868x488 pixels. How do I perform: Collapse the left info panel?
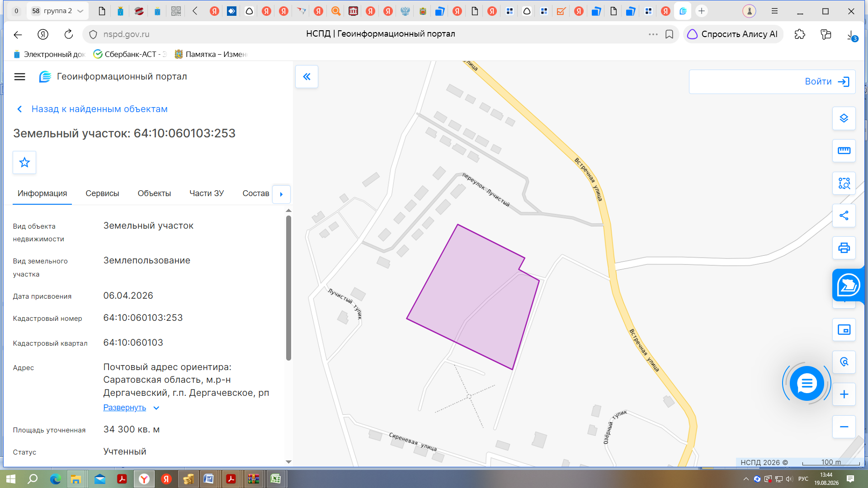click(x=307, y=77)
